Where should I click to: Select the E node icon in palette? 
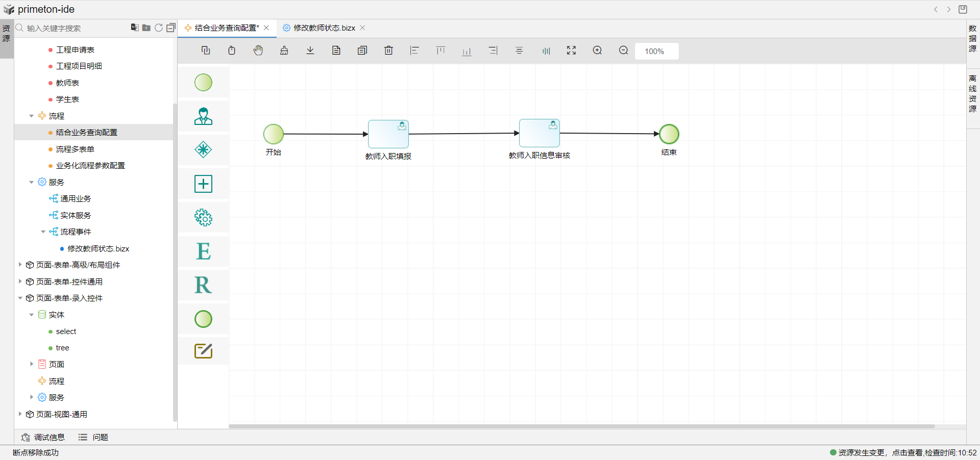pos(203,251)
